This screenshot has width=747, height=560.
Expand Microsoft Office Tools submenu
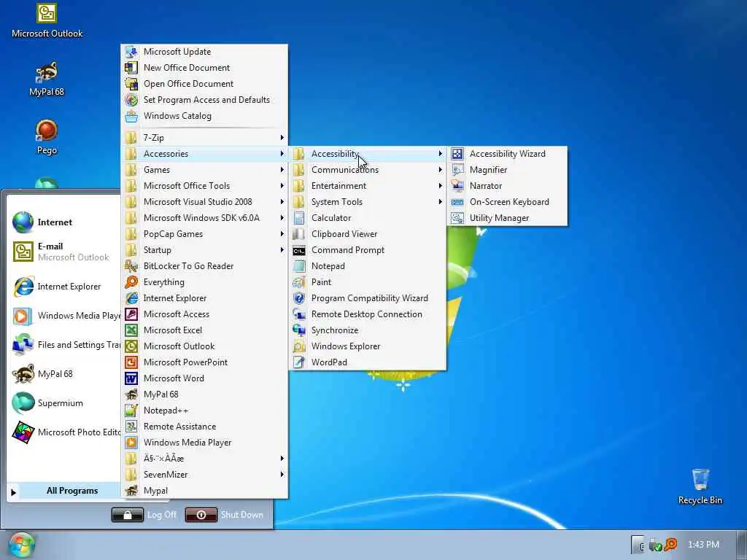point(204,186)
